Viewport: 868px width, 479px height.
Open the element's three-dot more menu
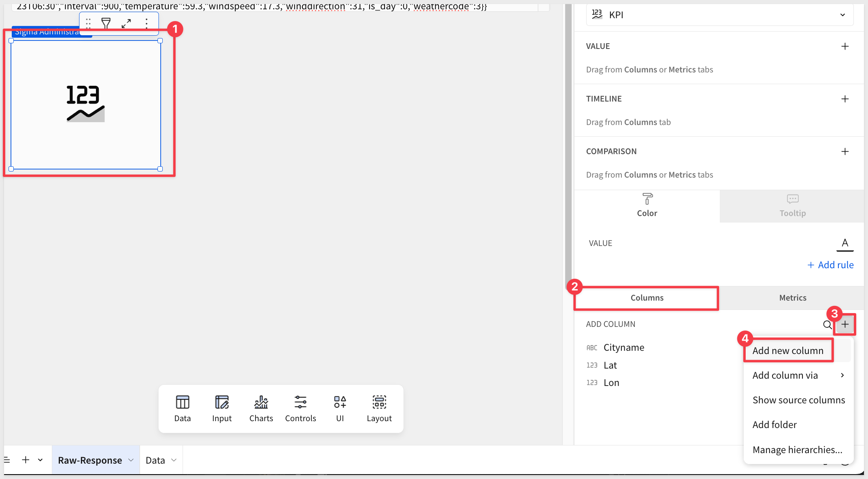[x=147, y=23]
